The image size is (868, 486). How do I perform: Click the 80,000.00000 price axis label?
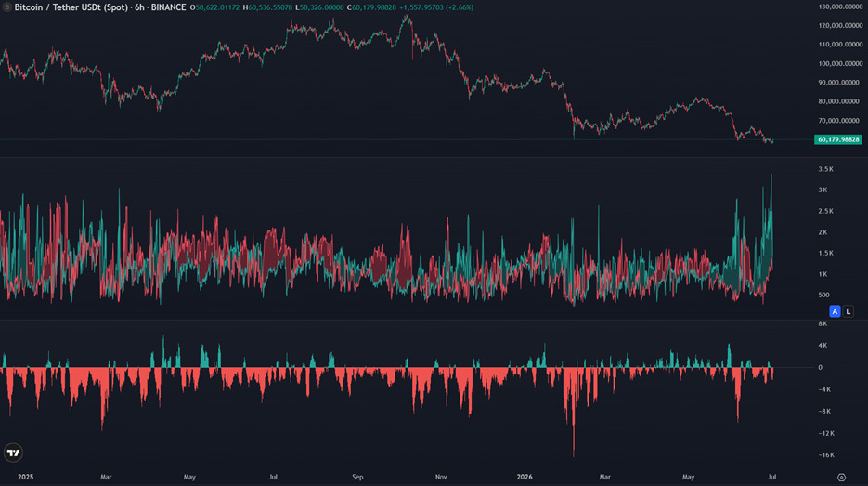(840, 101)
